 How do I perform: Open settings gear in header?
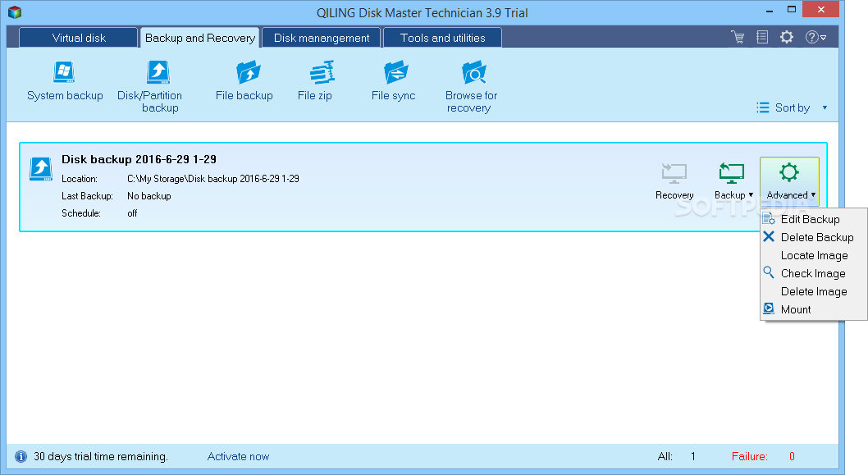click(787, 37)
